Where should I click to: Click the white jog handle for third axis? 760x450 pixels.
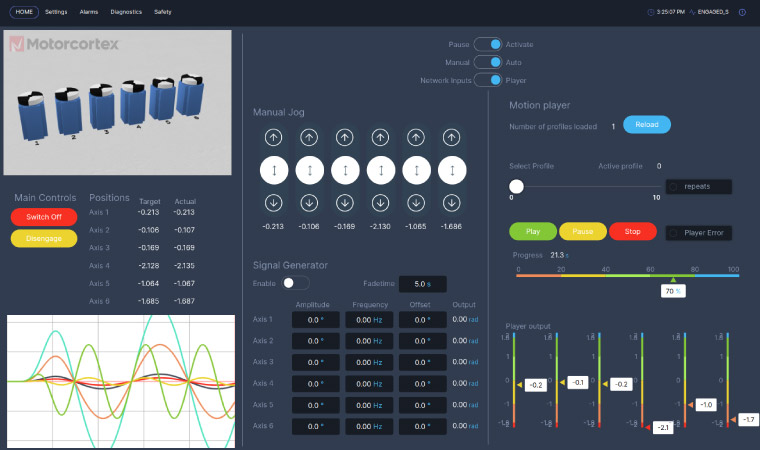click(345, 171)
